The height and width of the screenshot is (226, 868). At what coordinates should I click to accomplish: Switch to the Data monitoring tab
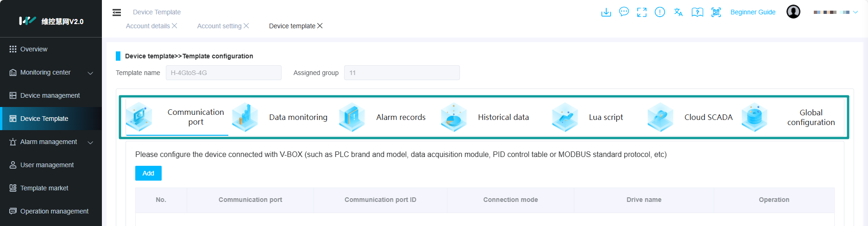[x=298, y=117]
